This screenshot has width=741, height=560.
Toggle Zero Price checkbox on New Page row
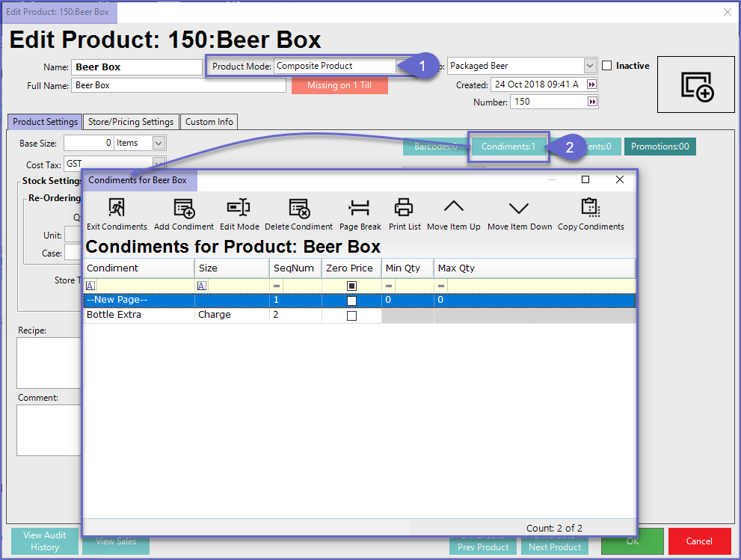point(351,301)
